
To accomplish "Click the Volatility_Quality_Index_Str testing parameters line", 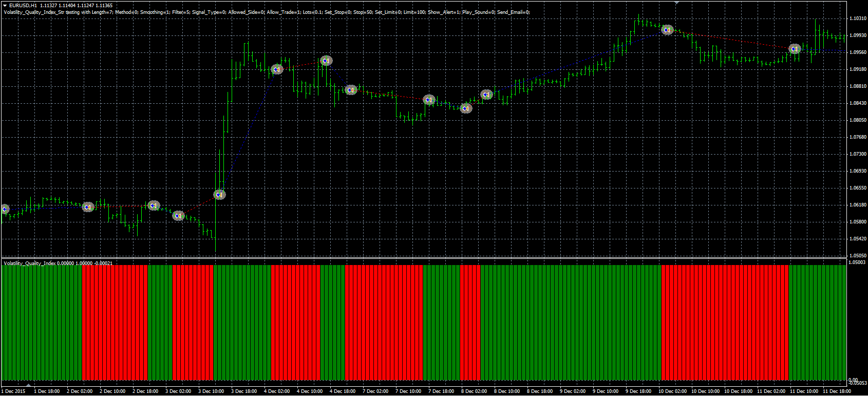I will [x=267, y=12].
